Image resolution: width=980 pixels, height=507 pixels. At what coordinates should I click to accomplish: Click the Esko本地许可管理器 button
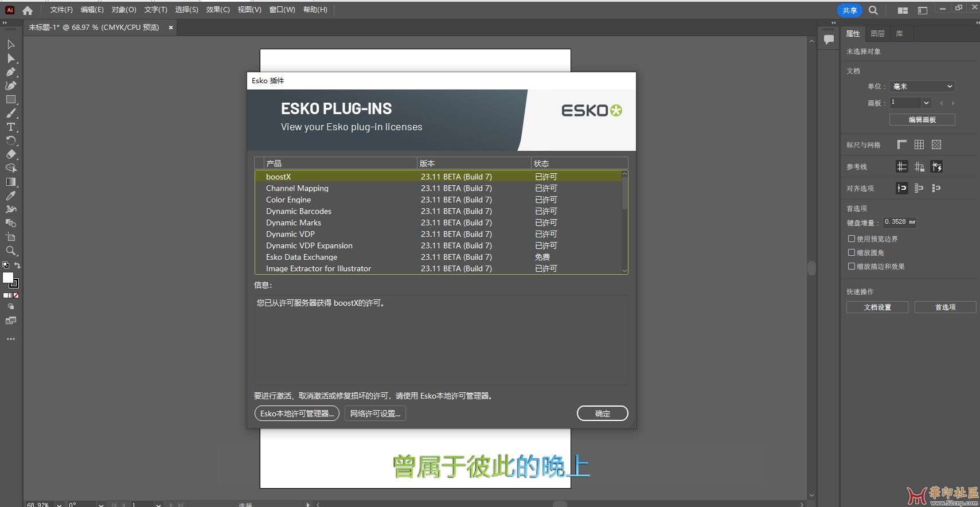tap(297, 414)
